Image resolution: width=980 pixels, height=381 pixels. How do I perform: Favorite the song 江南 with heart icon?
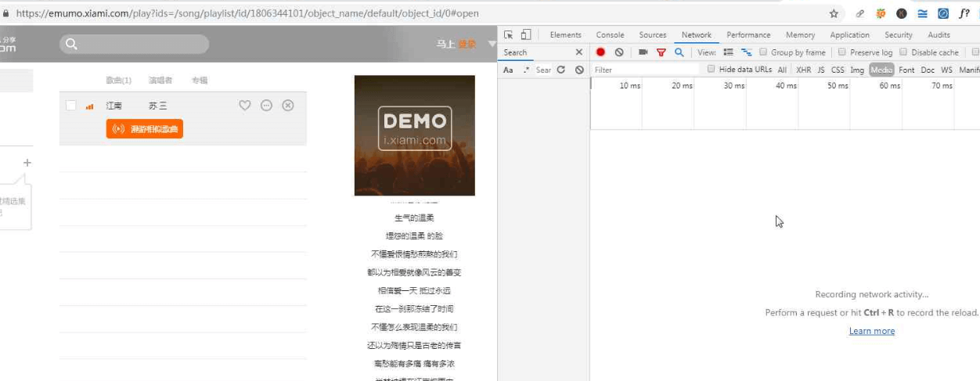pos(245,106)
